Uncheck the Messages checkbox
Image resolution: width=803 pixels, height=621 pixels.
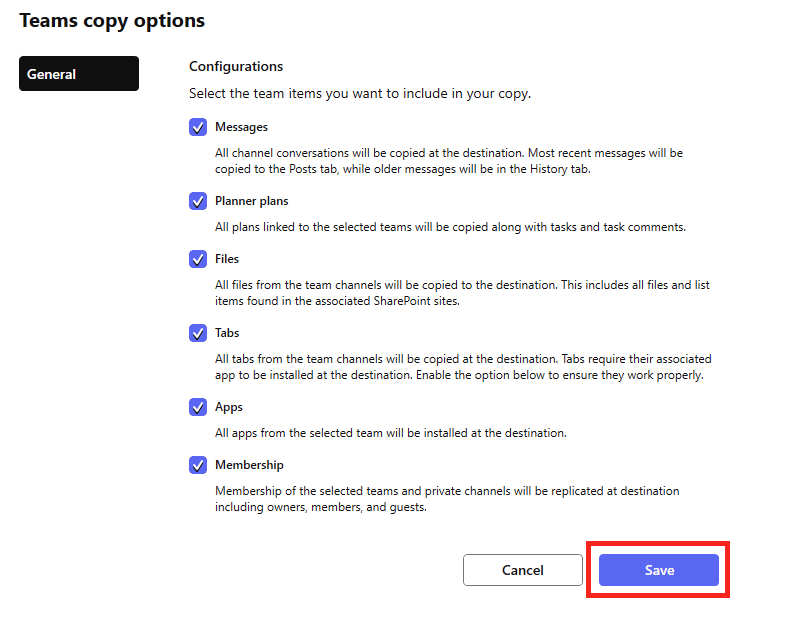[198, 127]
